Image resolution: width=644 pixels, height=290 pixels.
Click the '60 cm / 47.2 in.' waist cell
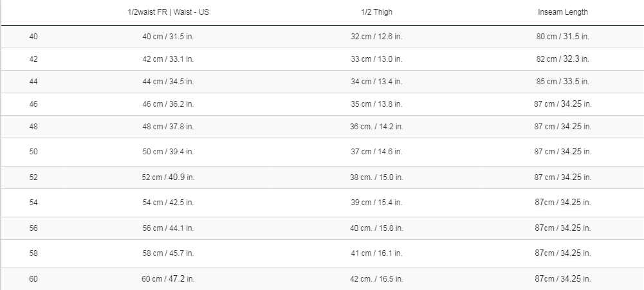tap(168, 279)
